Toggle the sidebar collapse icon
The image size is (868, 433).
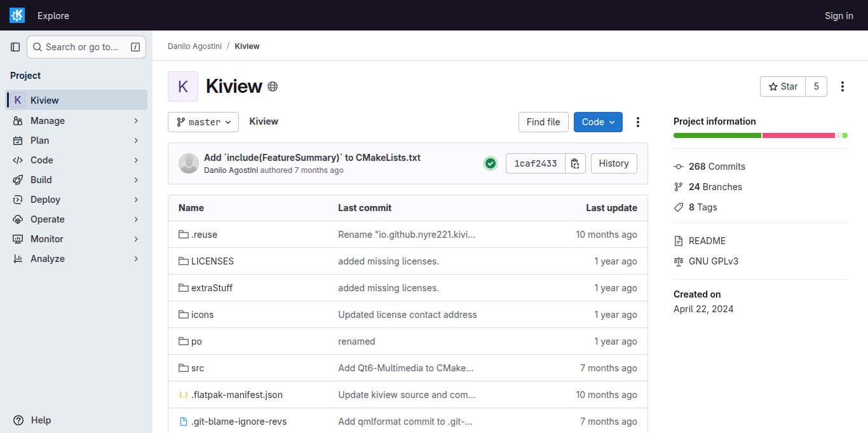15,47
